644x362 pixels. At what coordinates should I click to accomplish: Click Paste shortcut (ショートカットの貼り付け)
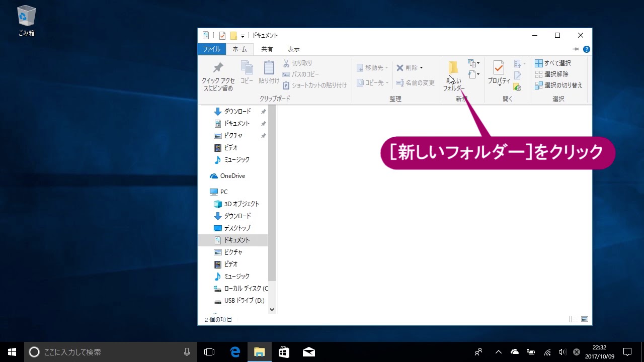click(314, 85)
